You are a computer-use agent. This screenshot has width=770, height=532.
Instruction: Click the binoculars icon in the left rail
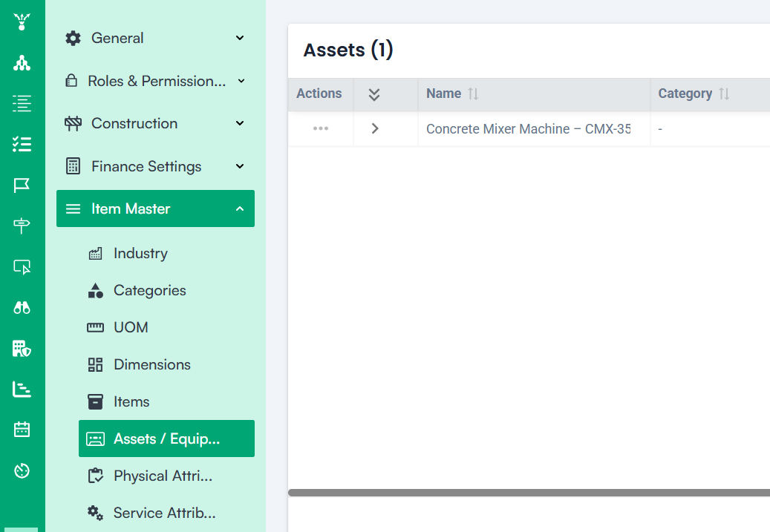22,307
